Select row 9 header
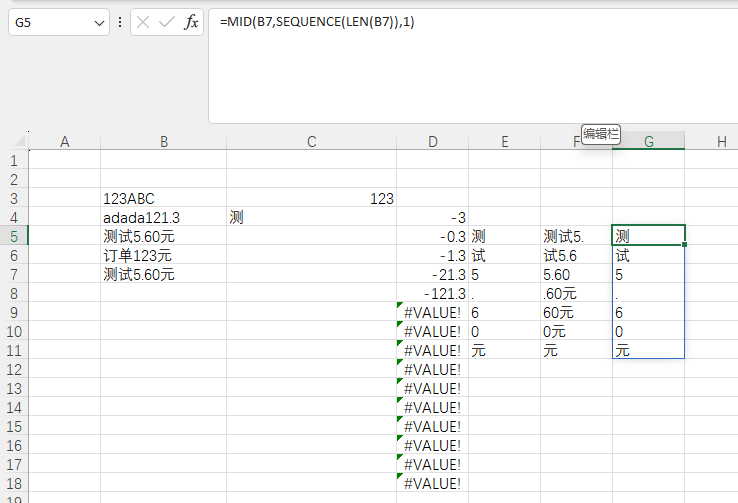The height and width of the screenshot is (503, 738). [x=14, y=312]
